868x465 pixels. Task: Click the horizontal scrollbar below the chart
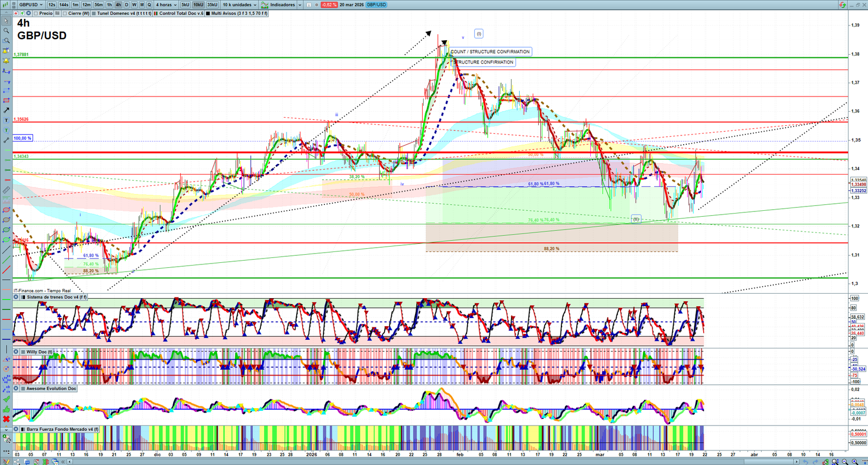[434, 462]
